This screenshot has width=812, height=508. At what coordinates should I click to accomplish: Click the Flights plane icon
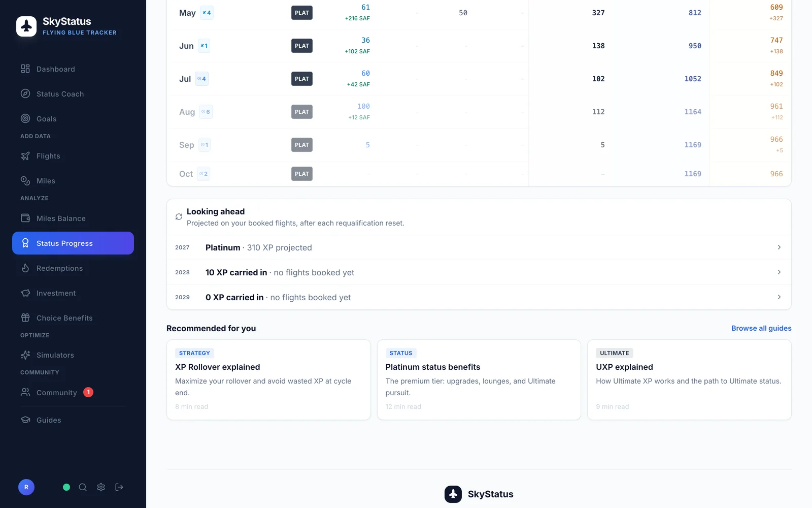(x=25, y=156)
